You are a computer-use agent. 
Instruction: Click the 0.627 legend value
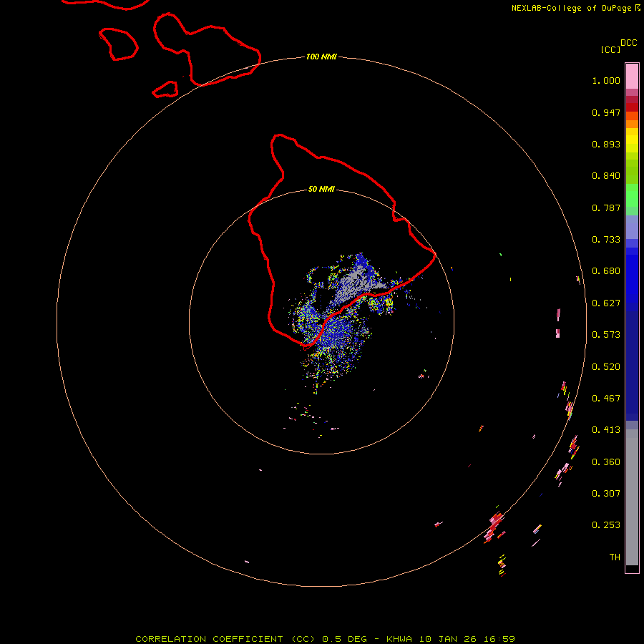click(x=606, y=303)
